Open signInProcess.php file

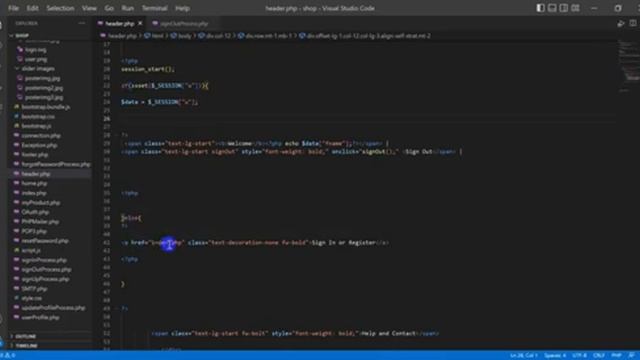click(44, 260)
